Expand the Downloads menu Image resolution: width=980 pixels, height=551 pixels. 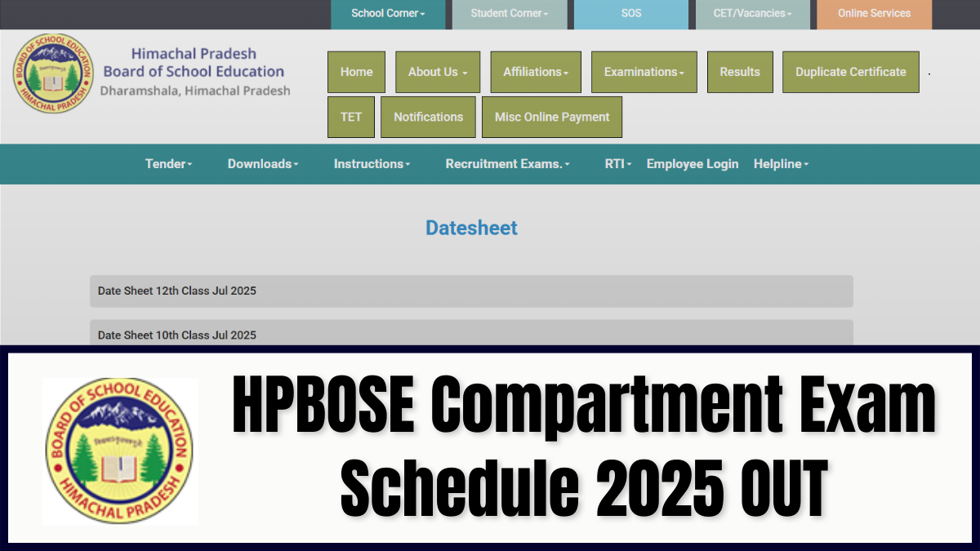point(263,164)
